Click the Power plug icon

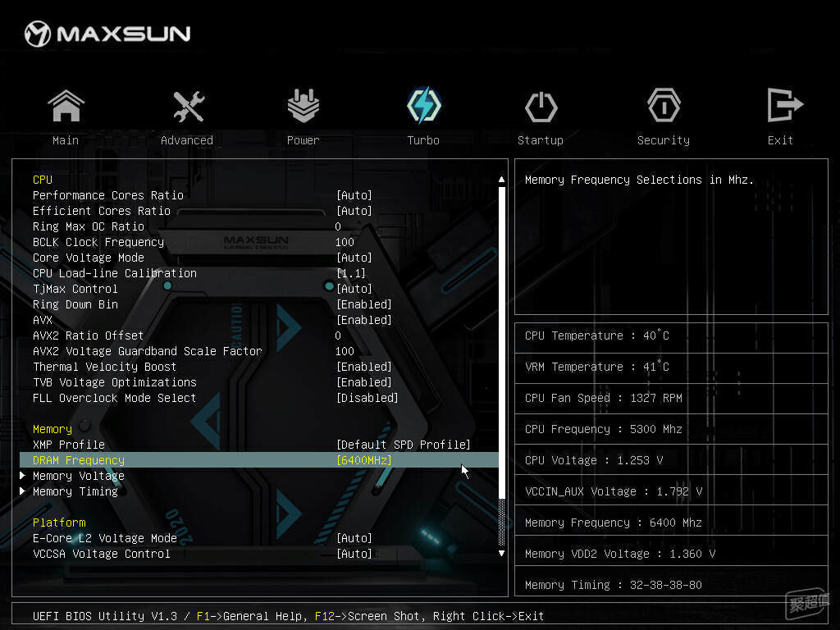point(304,106)
